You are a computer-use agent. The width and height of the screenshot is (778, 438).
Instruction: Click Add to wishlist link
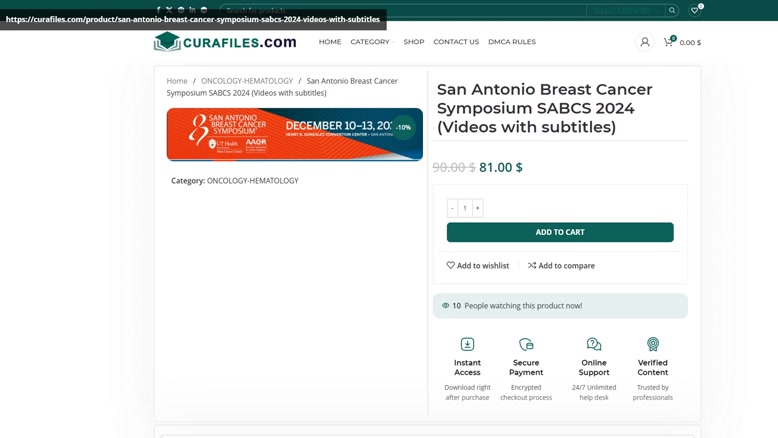(x=478, y=265)
